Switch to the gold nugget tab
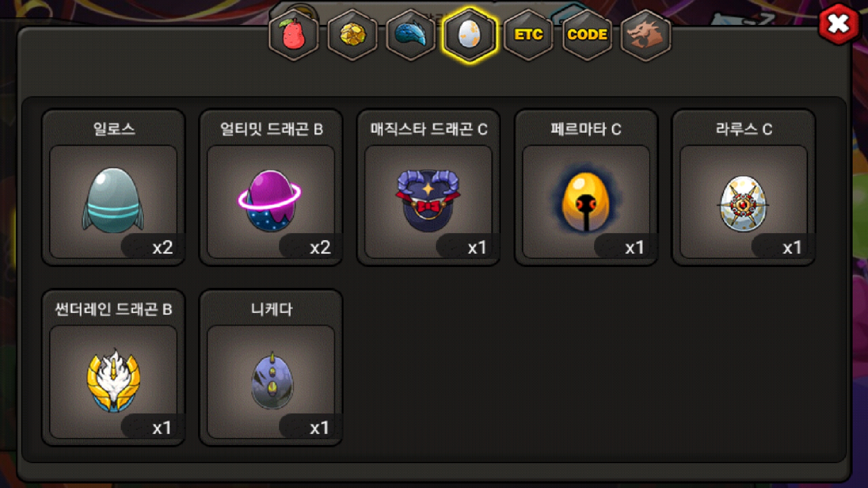The width and height of the screenshot is (868, 488). coord(353,35)
